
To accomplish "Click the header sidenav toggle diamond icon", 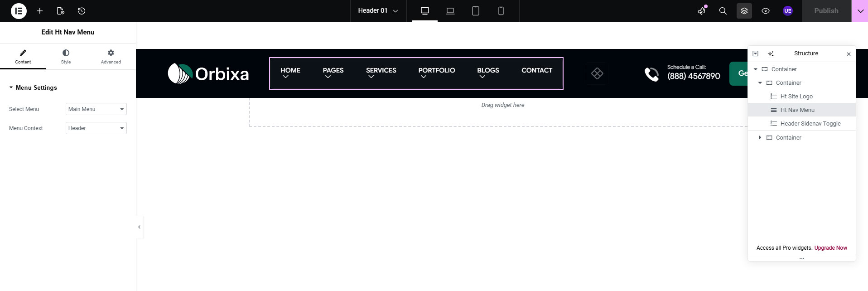I will pos(597,73).
